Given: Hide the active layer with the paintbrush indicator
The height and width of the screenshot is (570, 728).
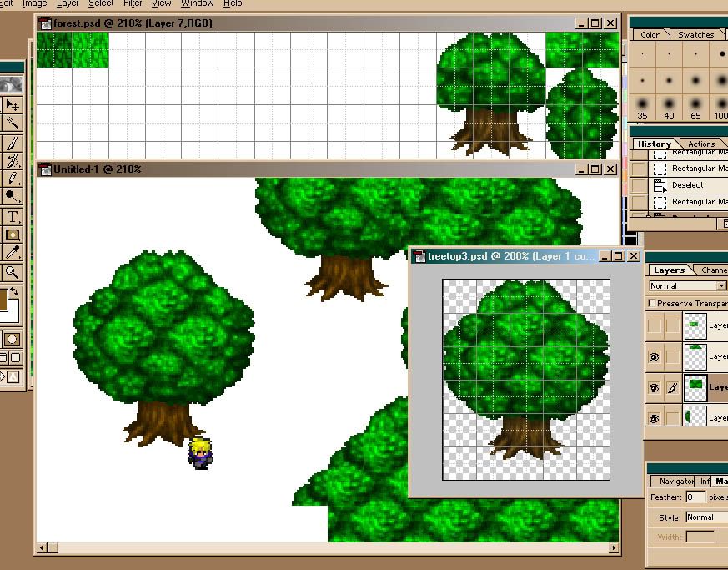Looking at the screenshot, I should (x=654, y=387).
